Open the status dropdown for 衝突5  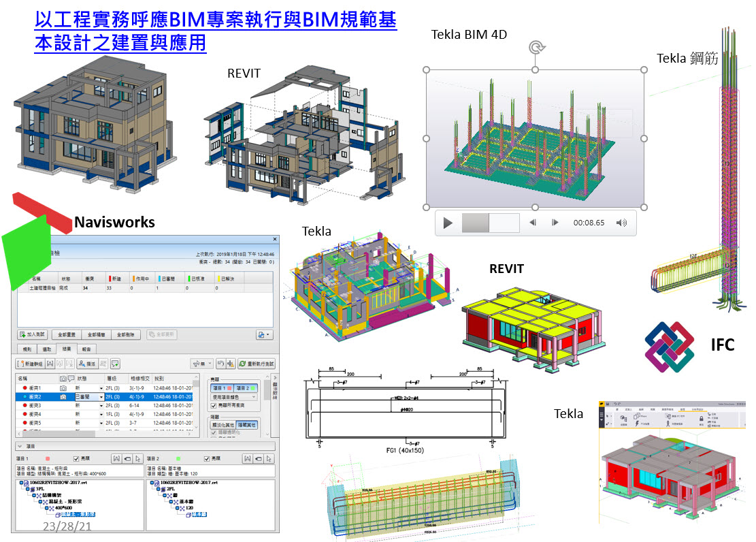click(101, 423)
